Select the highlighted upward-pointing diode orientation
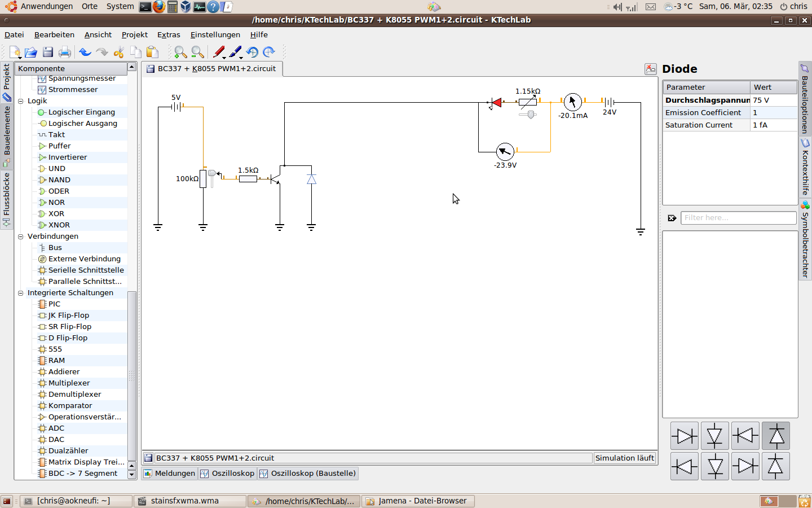 776,436
